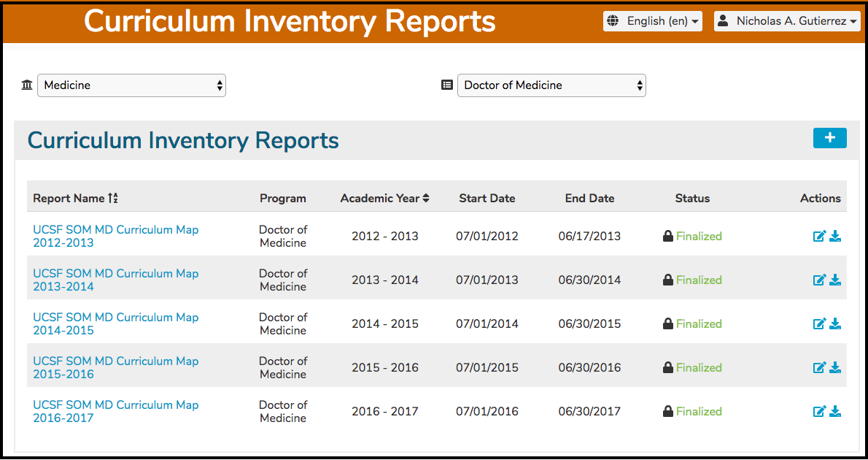Add a new curriculum inventory report
This screenshot has height=460, width=868.
coord(830,138)
